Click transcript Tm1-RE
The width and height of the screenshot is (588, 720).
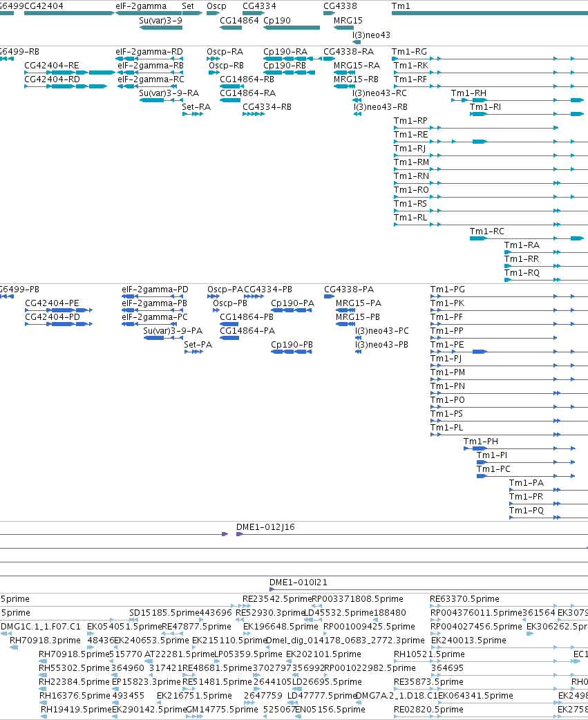[491, 142]
